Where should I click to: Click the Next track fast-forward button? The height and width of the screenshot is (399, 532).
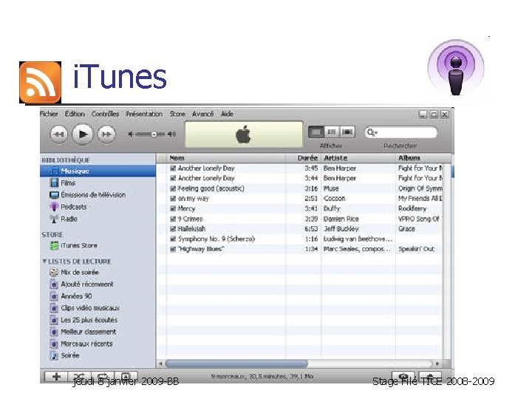pos(106,134)
